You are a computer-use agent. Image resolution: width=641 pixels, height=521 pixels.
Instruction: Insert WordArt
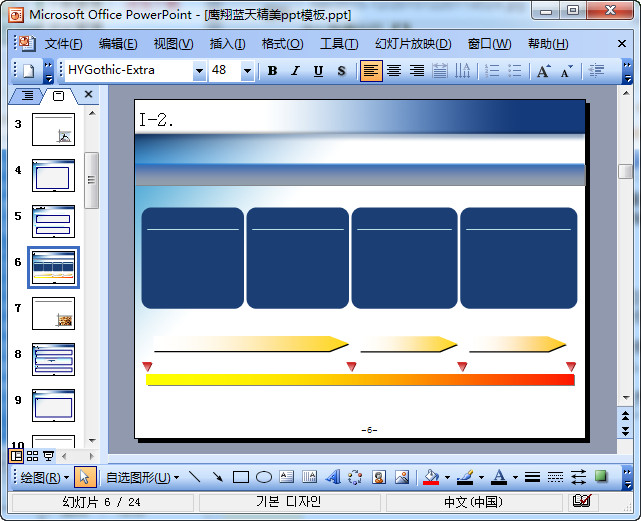click(333, 477)
